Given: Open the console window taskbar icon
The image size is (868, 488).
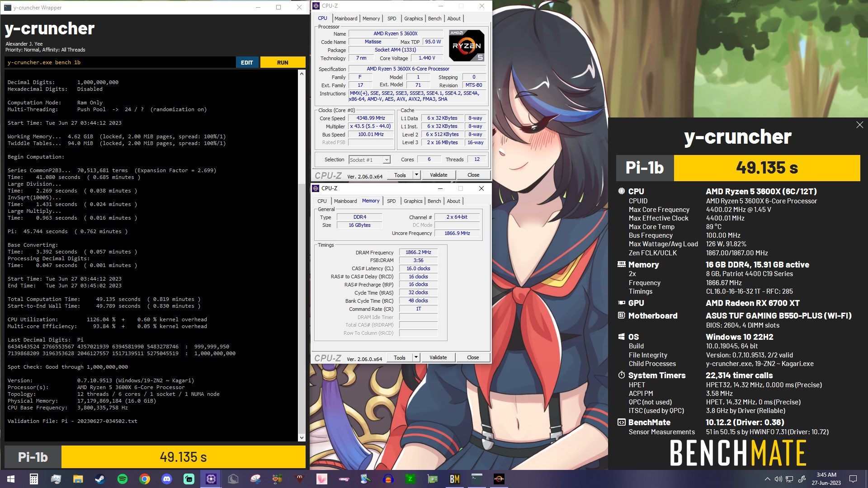Looking at the screenshot, I should (476, 479).
